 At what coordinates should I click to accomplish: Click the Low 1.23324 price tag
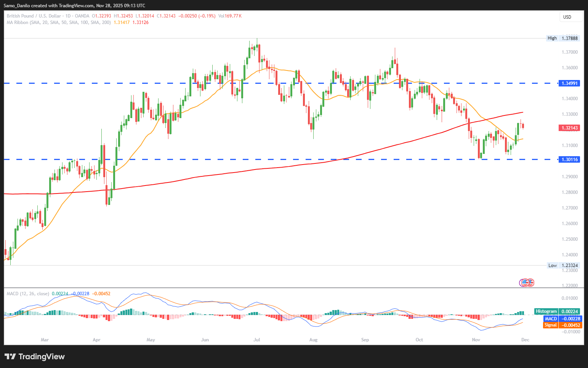pos(563,266)
